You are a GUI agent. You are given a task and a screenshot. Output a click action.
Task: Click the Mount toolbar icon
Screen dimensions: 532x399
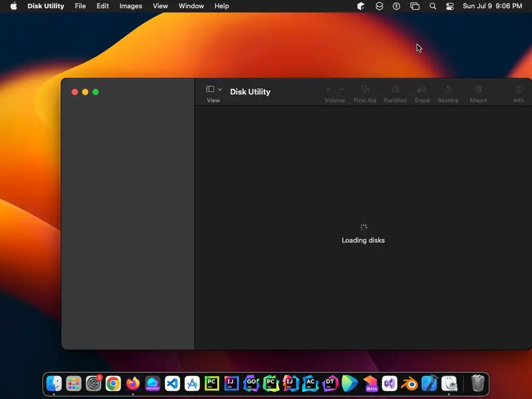pyautogui.click(x=478, y=89)
